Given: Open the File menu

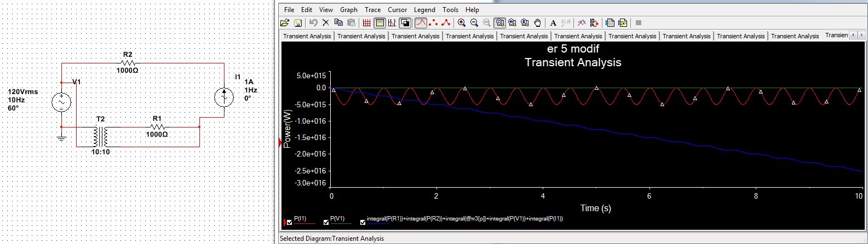Looking at the screenshot, I should point(289,9).
